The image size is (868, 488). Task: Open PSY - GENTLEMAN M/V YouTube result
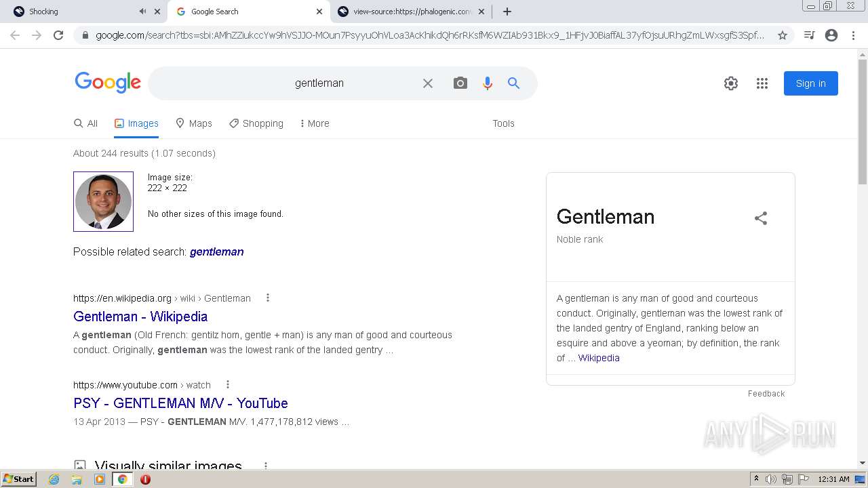tap(180, 403)
